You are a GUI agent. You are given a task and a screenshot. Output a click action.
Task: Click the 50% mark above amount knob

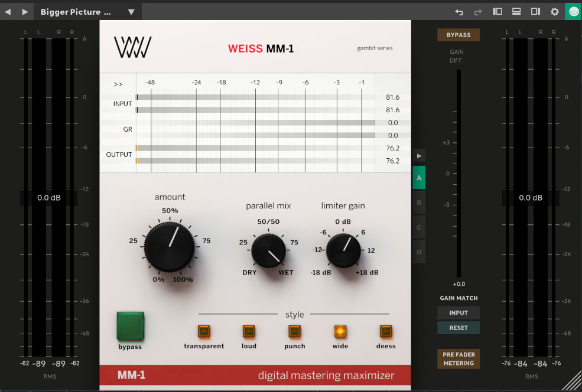pos(170,211)
